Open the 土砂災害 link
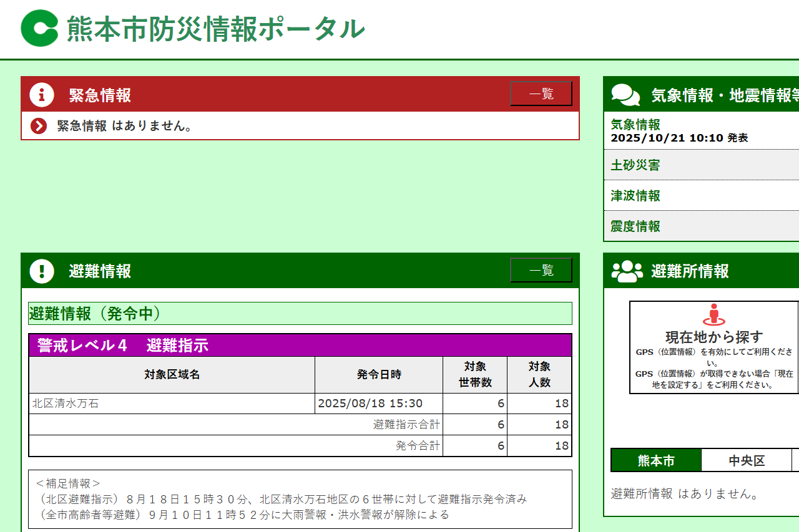 635,165
